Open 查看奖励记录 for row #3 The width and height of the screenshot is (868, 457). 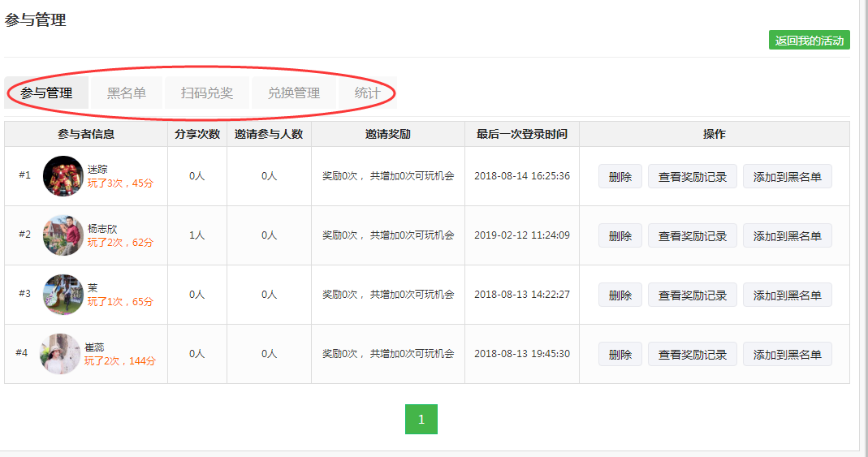(x=693, y=295)
